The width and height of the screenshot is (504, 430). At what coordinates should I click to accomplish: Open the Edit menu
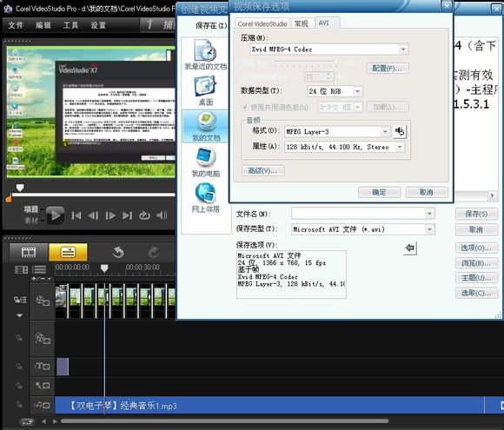[43, 25]
